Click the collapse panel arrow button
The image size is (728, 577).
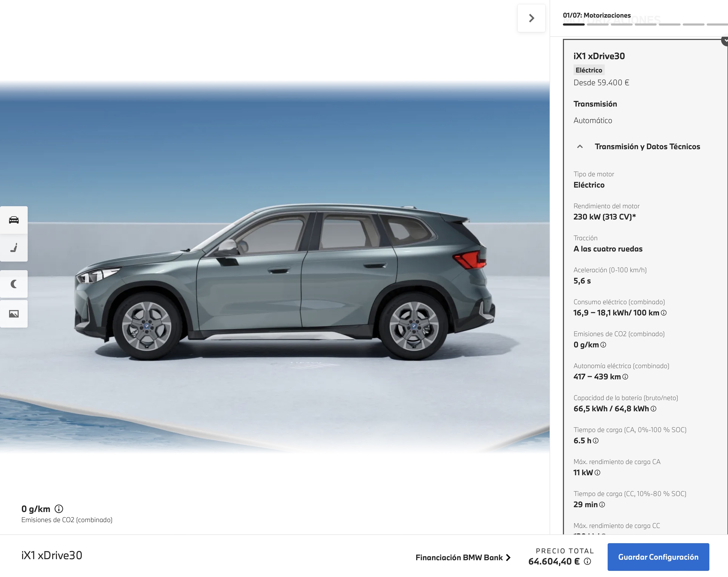[531, 18]
